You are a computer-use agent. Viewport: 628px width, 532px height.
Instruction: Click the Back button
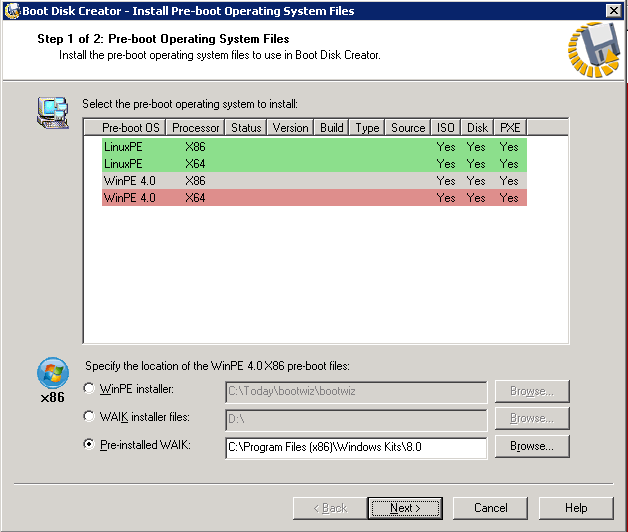(x=330, y=508)
